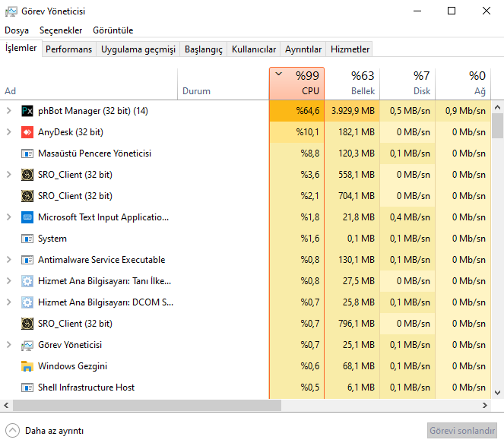
Task: Click the AnyDesk red icon
Action: (27, 132)
